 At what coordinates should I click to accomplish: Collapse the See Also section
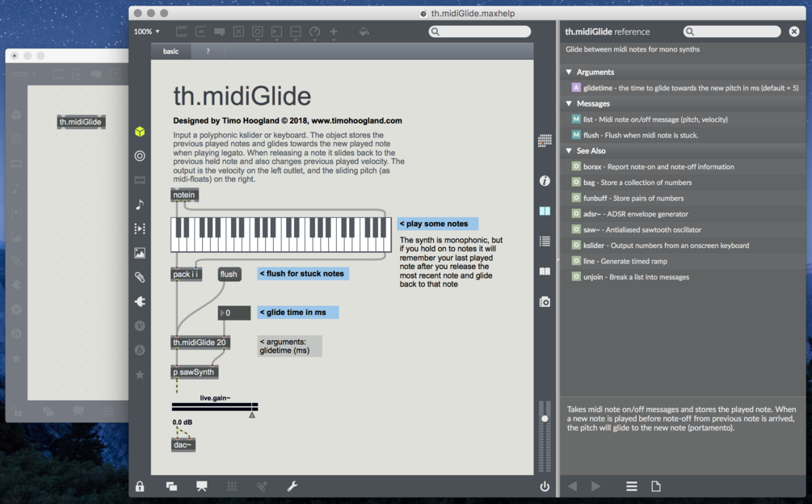(x=569, y=150)
